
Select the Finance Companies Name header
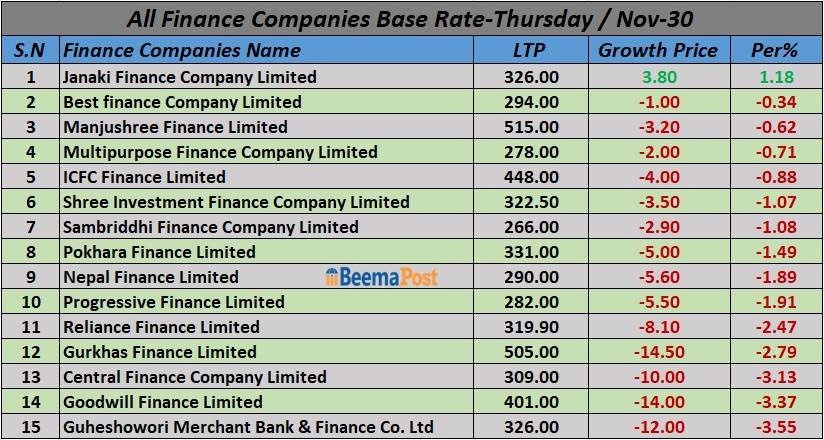(181, 50)
